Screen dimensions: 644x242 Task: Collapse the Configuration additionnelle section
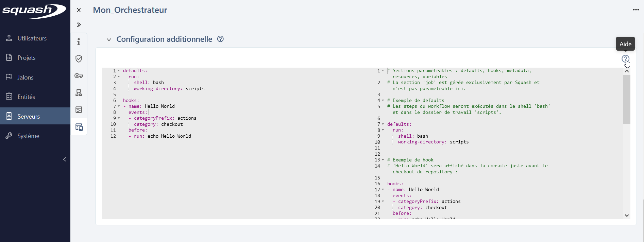pyautogui.click(x=109, y=40)
